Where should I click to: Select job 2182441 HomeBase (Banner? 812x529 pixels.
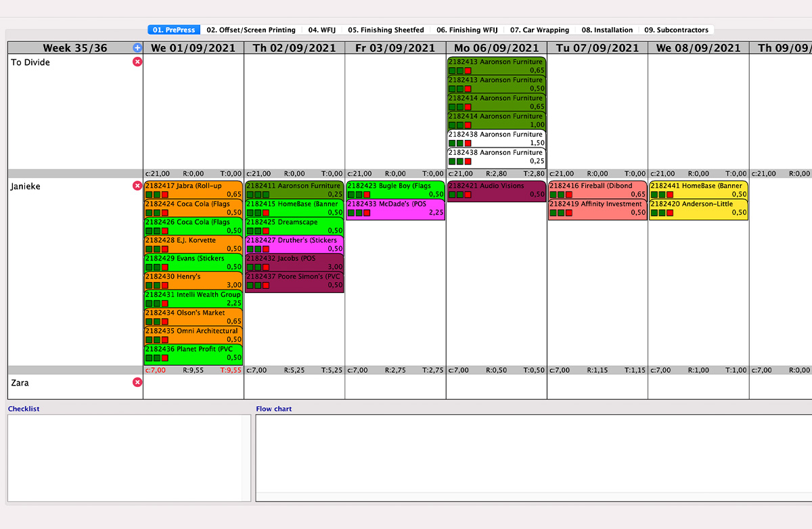click(698, 189)
